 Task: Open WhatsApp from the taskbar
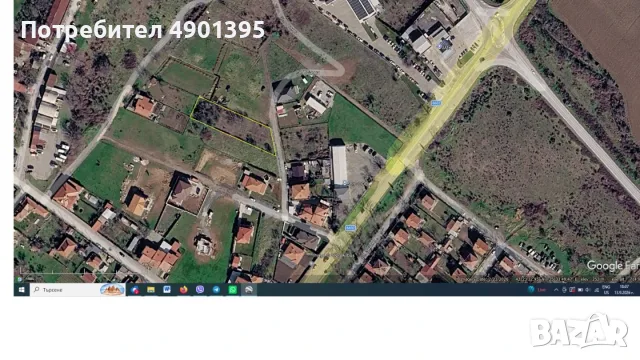233,290
